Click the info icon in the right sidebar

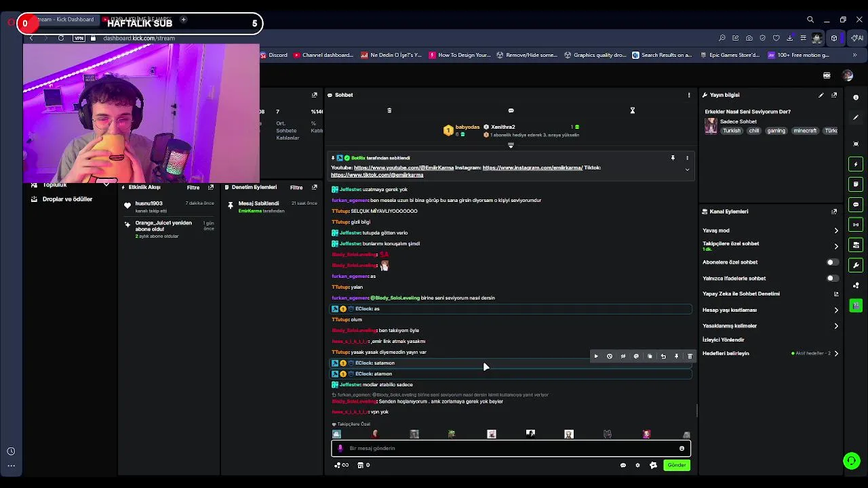tap(856, 98)
